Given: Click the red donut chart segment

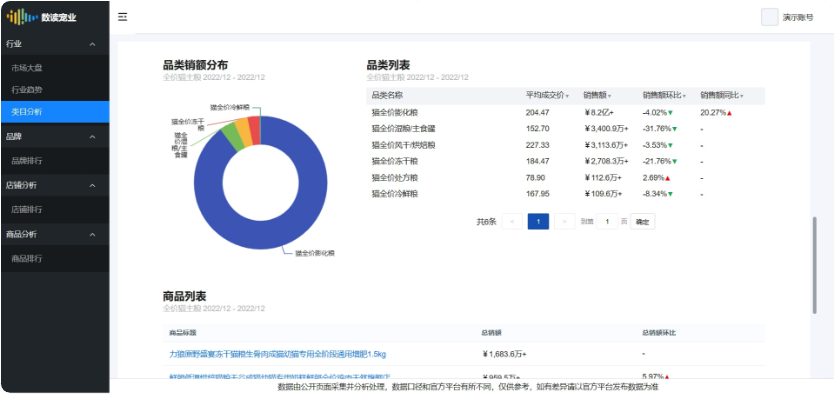Looking at the screenshot, I should pos(255,129).
